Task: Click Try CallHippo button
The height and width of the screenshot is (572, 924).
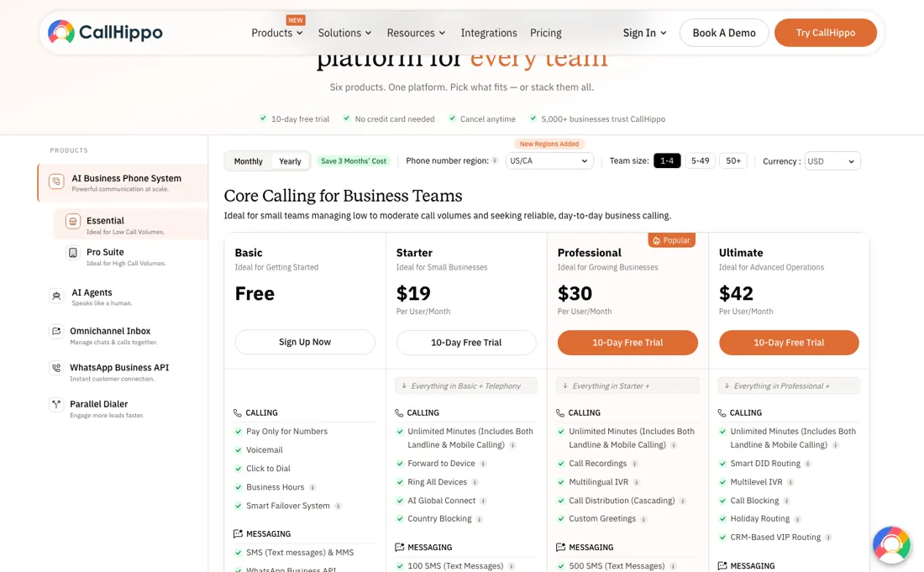Action: coord(826,33)
